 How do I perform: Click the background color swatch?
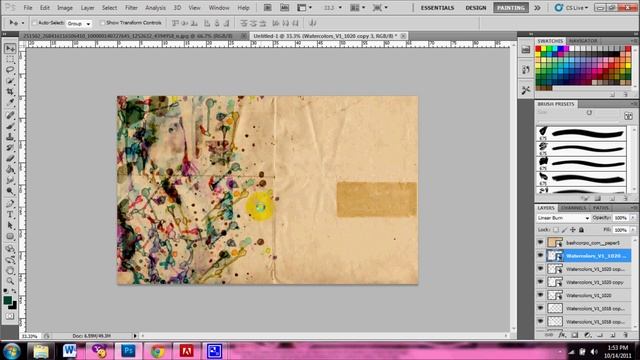tap(13, 305)
